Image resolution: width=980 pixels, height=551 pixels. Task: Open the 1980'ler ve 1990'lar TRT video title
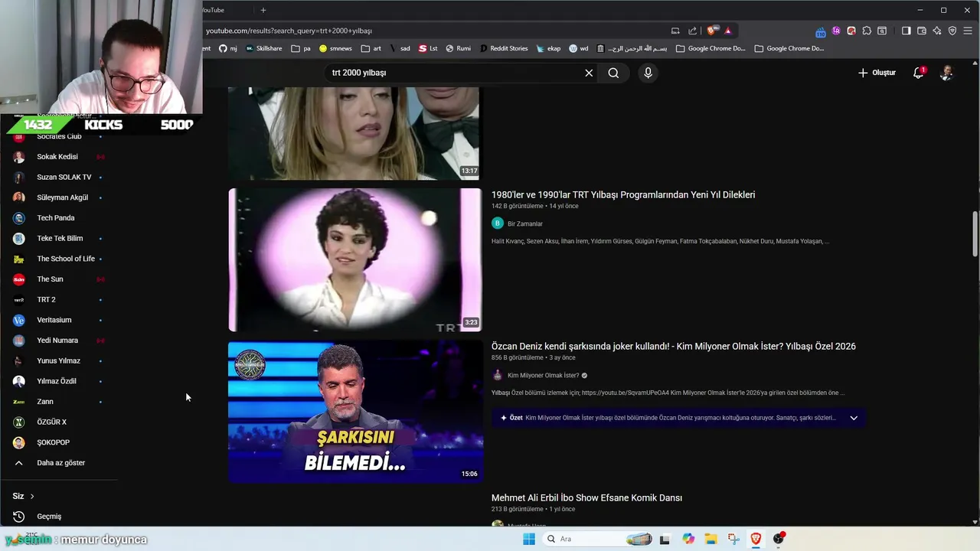(x=623, y=195)
